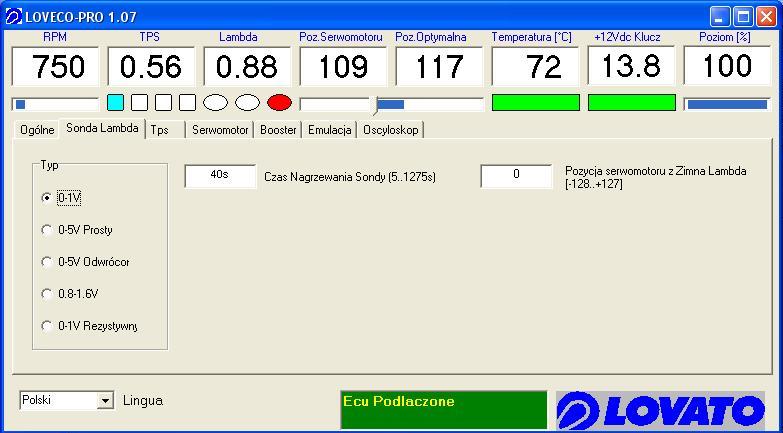Click the Ecu Podlaczone status panel
Screen dimensions: 783x433
coord(444,410)
